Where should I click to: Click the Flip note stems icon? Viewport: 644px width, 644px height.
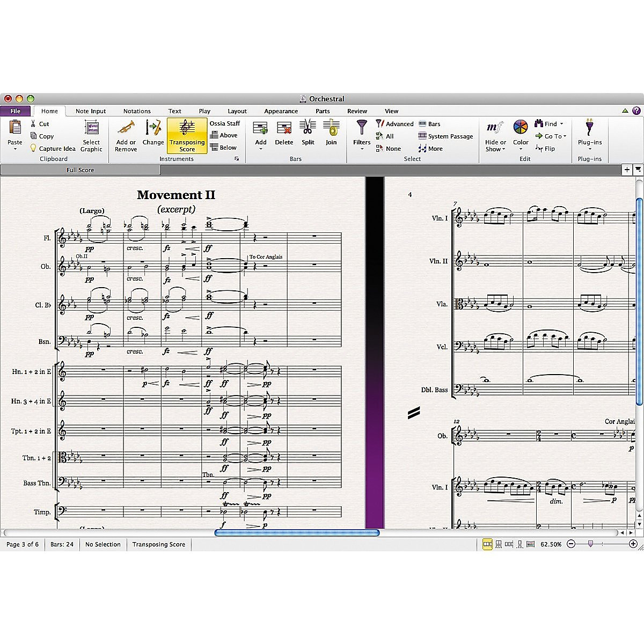coord(545,149)
